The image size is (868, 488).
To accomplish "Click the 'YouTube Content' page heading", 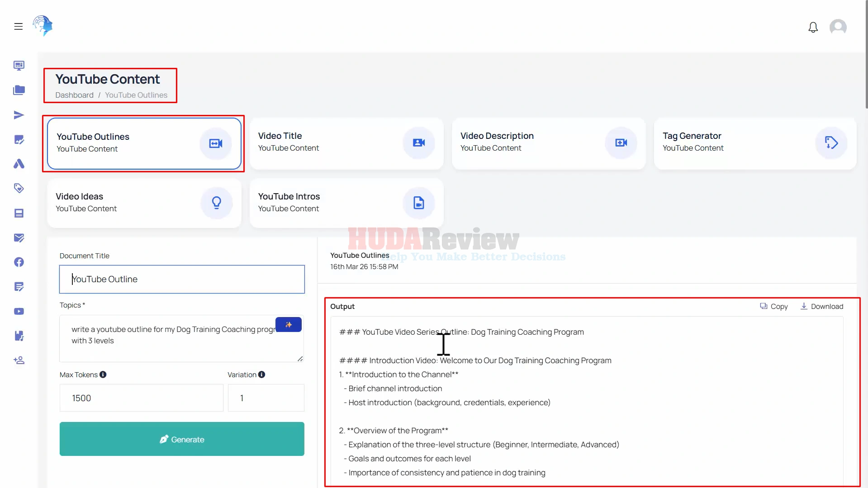I will tap(108, 79).
